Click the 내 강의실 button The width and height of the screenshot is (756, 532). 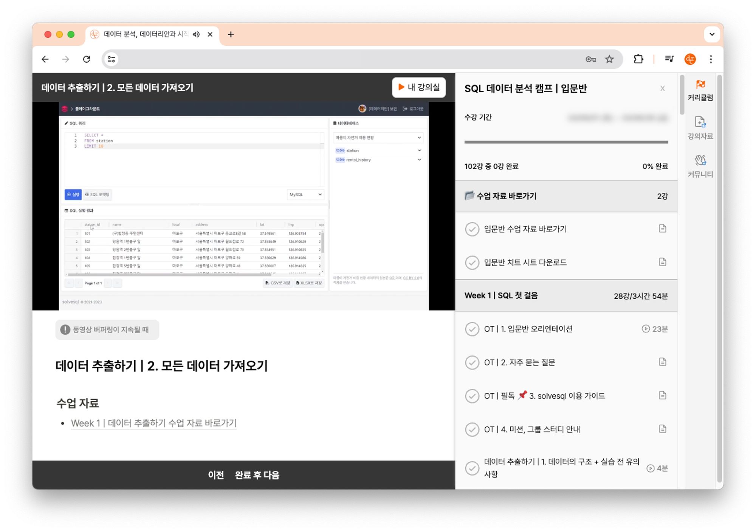pyautogui.click(x=419, y=87)
